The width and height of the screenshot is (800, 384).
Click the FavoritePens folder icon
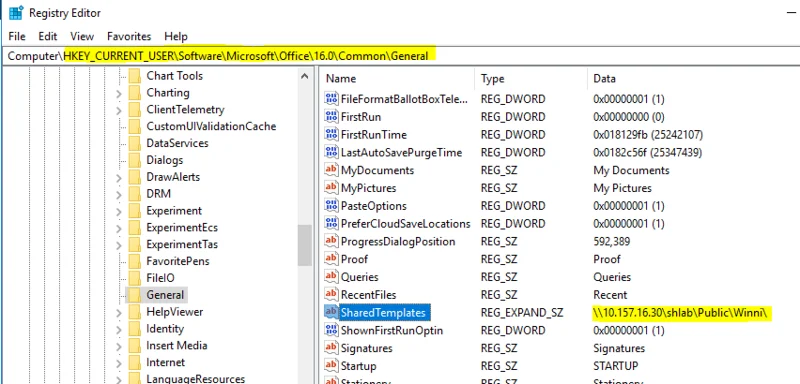tap(135, 261)
